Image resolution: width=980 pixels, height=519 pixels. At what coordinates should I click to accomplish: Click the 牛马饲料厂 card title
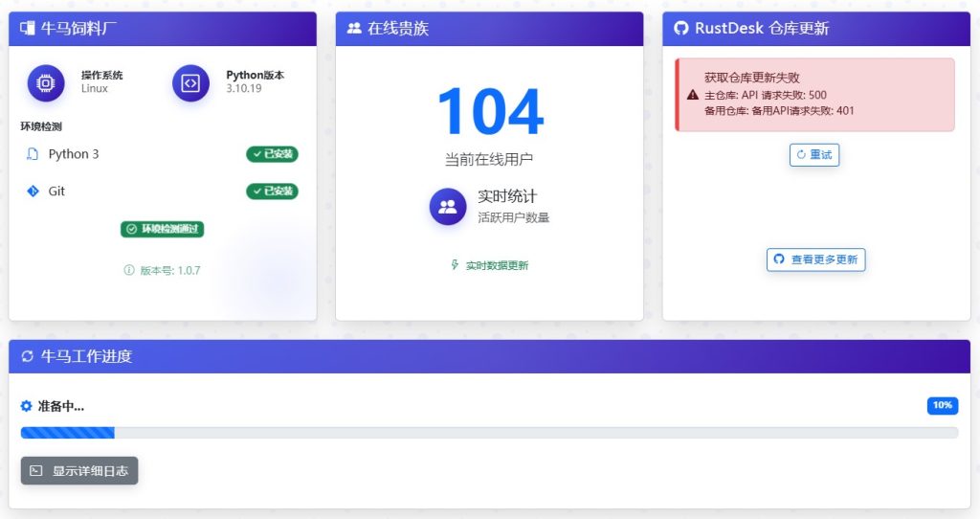[x=78, y=28]
